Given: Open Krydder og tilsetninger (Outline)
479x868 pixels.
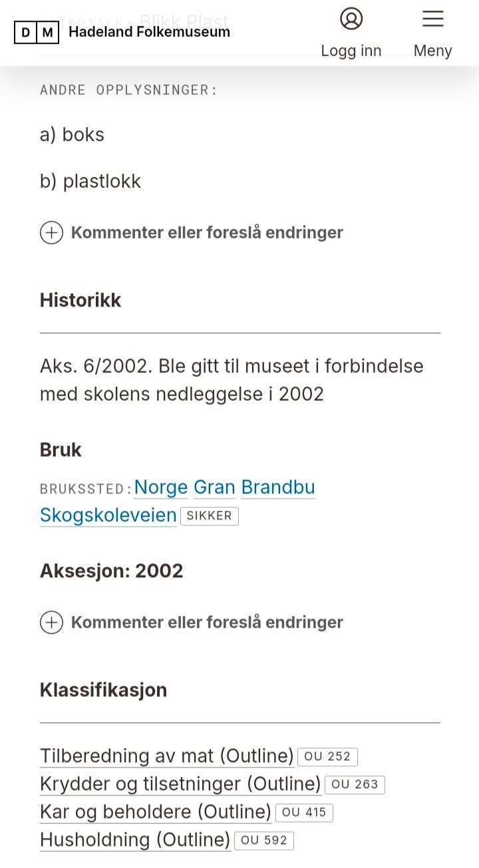Looking at the screenshot, I should [x=180, y=784].
